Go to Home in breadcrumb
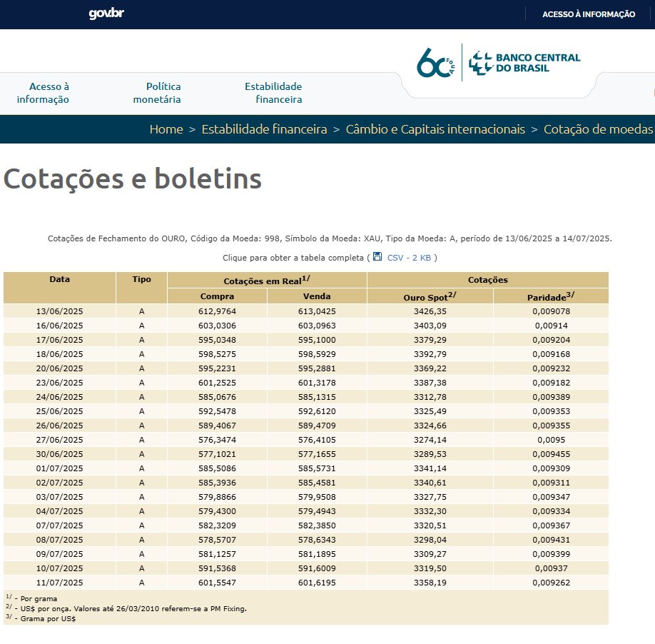The width and height of the screenshot is (655, 644). [x=166, y=129]
